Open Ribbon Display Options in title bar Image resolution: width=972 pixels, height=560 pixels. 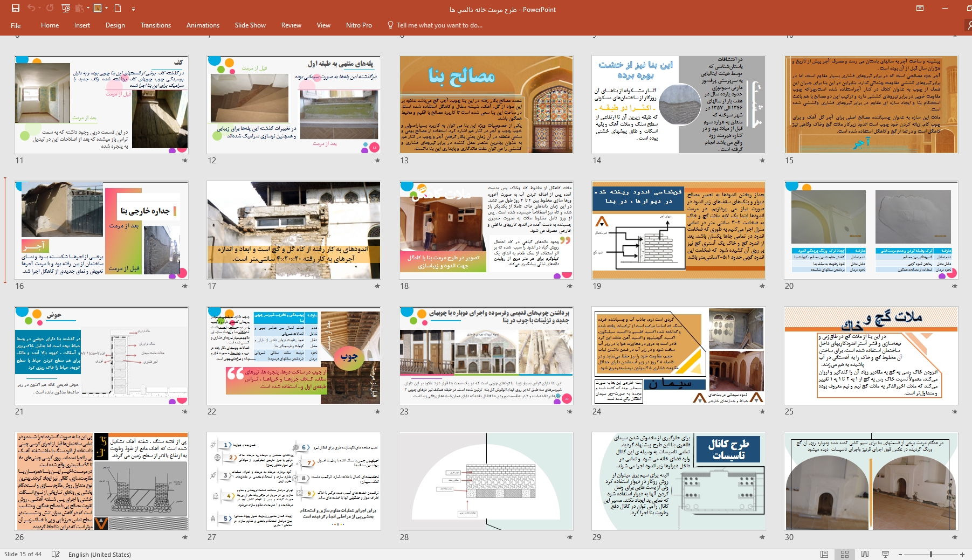[920, 8]
